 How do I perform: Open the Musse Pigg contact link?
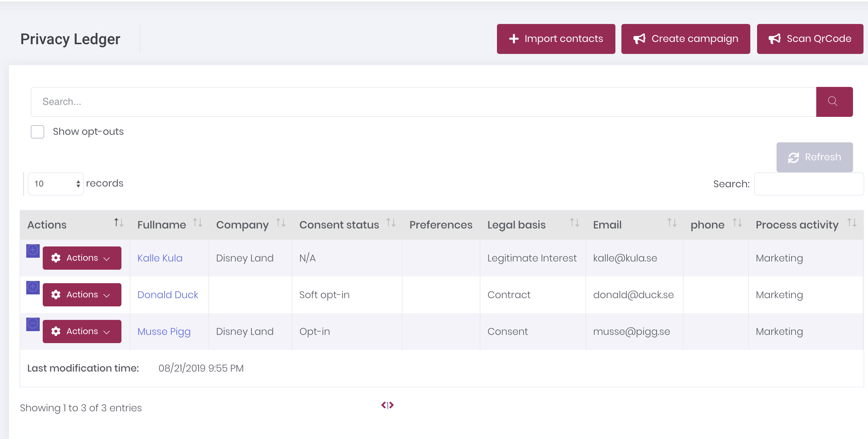164,331
